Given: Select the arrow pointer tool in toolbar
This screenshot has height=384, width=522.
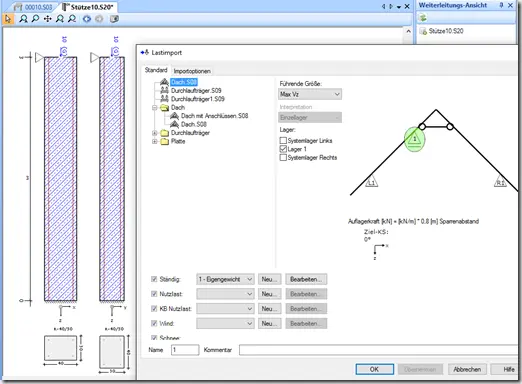Looking at the screenshot, I should pos(8,19).
